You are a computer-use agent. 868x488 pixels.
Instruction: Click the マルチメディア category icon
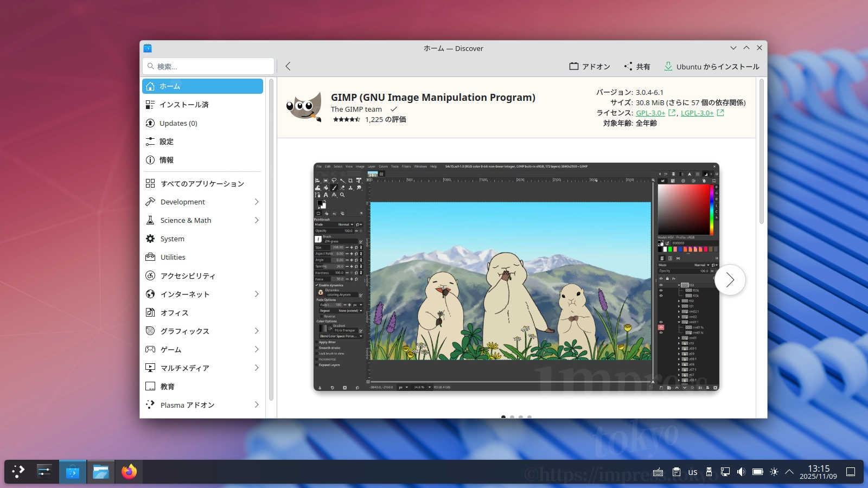[150, 368]
